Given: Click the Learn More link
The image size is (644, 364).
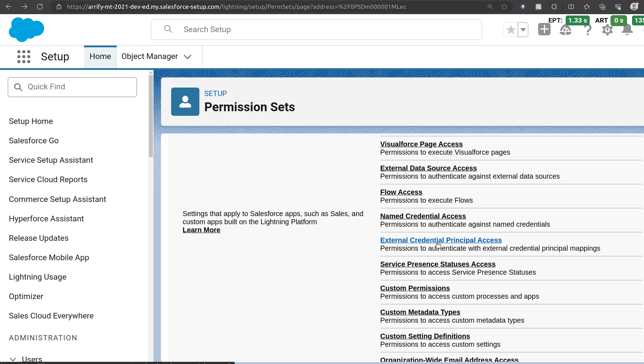Looking at the screenshot, I should point(201,230).
